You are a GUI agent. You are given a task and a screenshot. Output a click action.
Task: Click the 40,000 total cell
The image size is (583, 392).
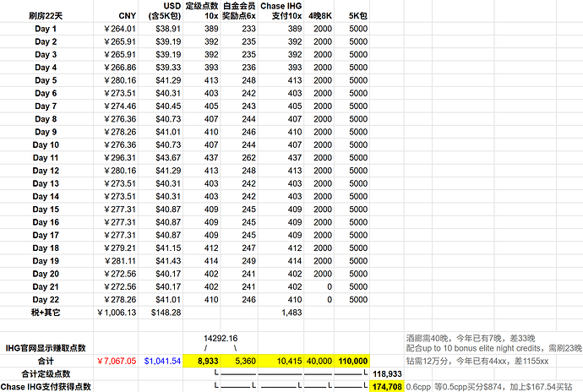[x=319, y=361]
